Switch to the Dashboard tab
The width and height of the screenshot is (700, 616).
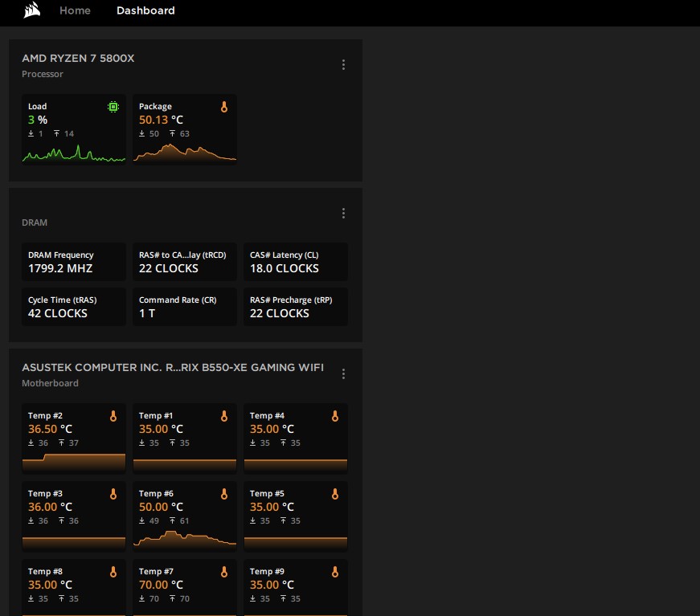pyautogui.click(x=145, y=10)
